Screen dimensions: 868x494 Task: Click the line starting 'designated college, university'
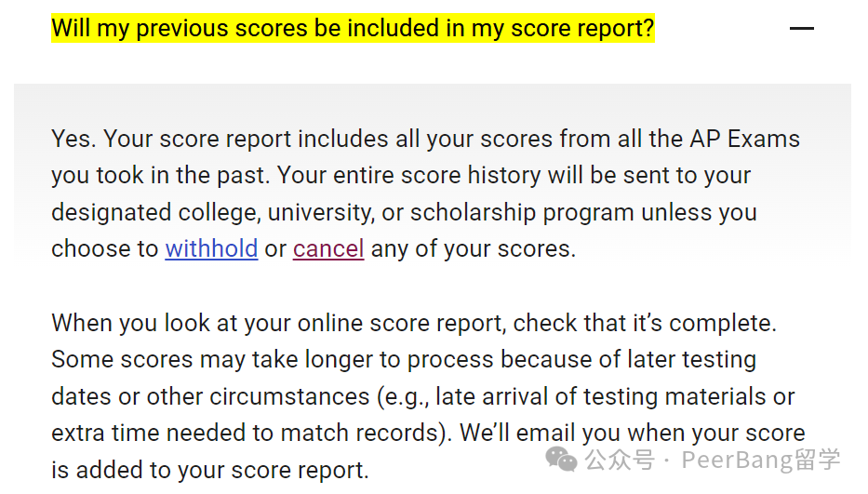pos(404,212)
